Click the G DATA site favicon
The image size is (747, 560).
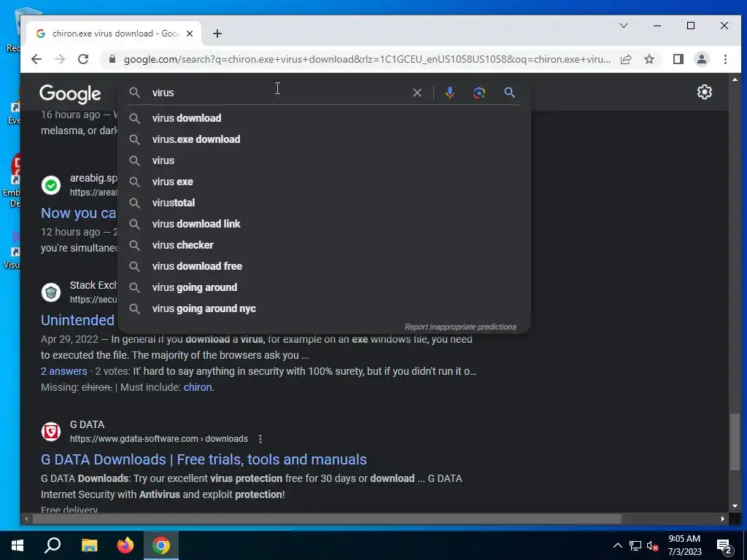[51, 432]
